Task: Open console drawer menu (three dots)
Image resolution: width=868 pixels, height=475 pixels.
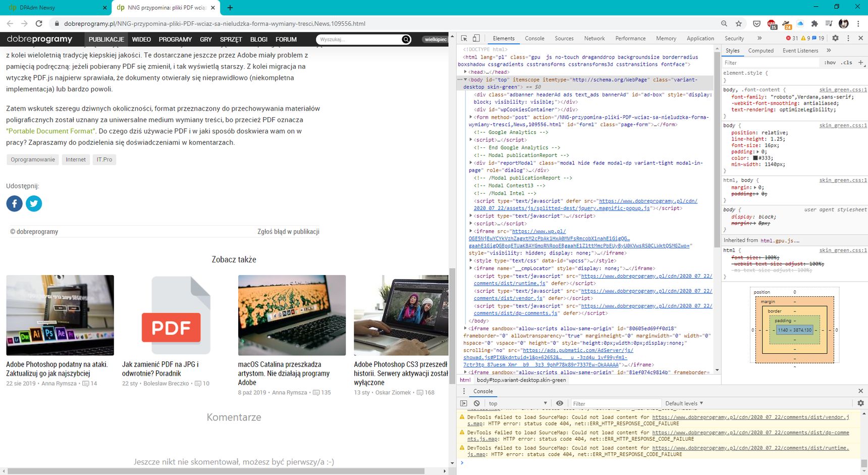Action: (464, 391)
